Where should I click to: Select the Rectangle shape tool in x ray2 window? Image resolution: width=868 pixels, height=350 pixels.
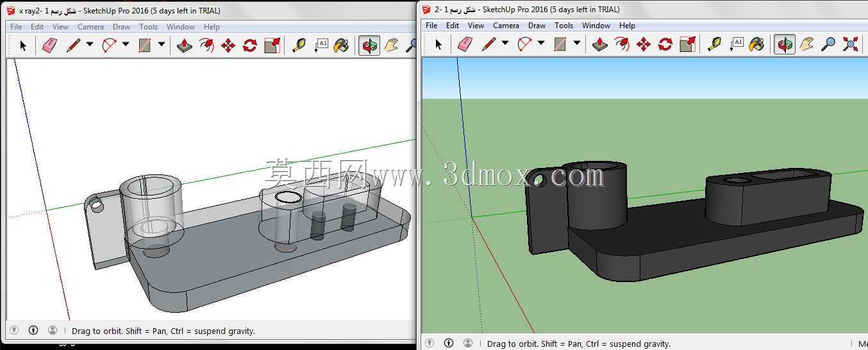[x=145, y=46]
